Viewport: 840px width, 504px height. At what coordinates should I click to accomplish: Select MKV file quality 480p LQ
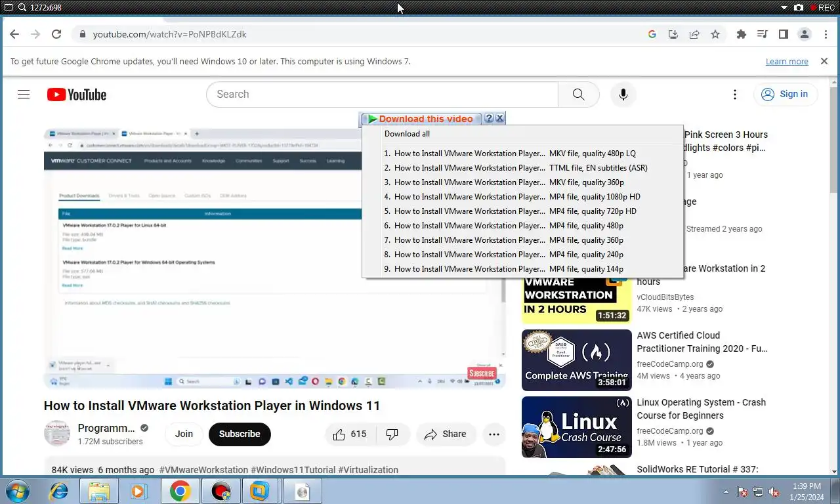point(522,154)
